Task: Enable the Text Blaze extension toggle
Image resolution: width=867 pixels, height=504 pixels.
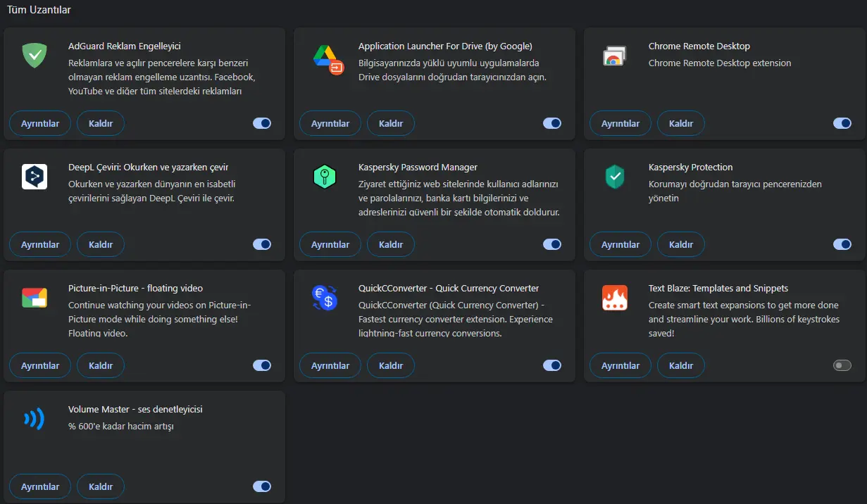Action: click(842, 365)
